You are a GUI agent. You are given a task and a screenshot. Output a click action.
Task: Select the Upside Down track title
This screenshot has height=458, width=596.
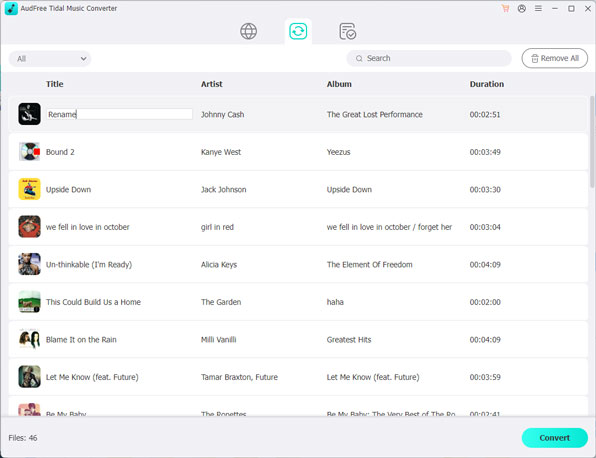(x=68, y=189)
